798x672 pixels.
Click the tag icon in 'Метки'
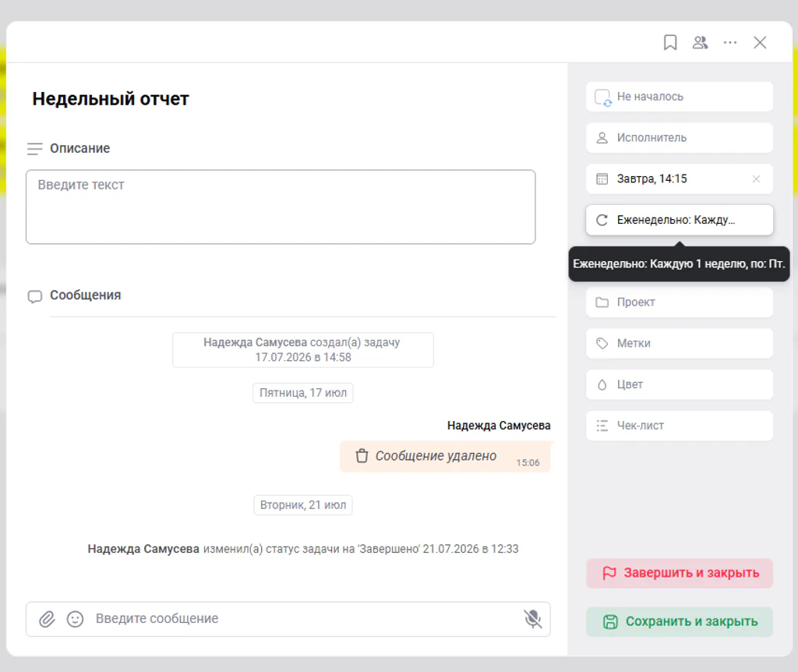point(602,344)
